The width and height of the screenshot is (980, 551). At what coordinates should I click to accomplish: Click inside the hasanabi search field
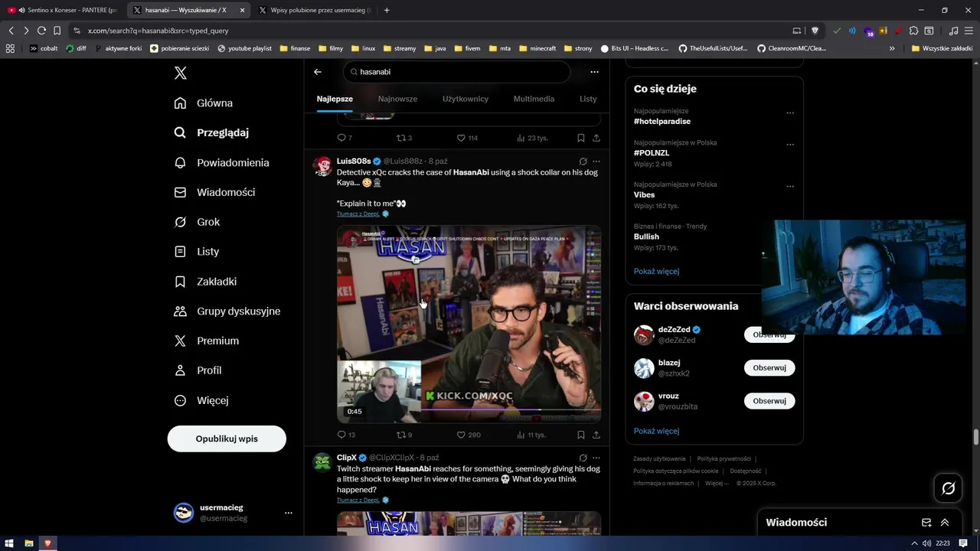(456, 72)
